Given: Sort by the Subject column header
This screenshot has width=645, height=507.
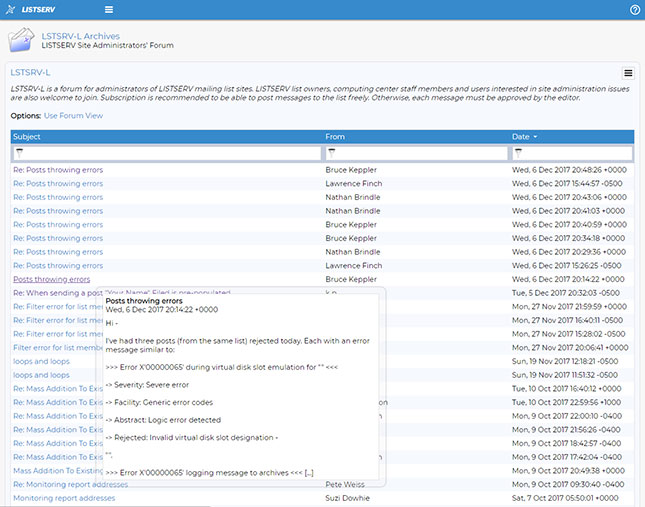Looking at the screenshot, I should pos(27,137).
